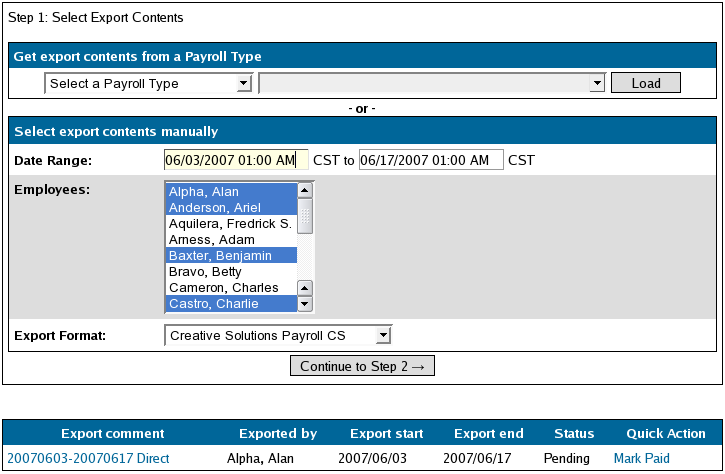This screenshot has width=725, height=474.
Task: Click the start date range field
Action: (x=236, y=160)
